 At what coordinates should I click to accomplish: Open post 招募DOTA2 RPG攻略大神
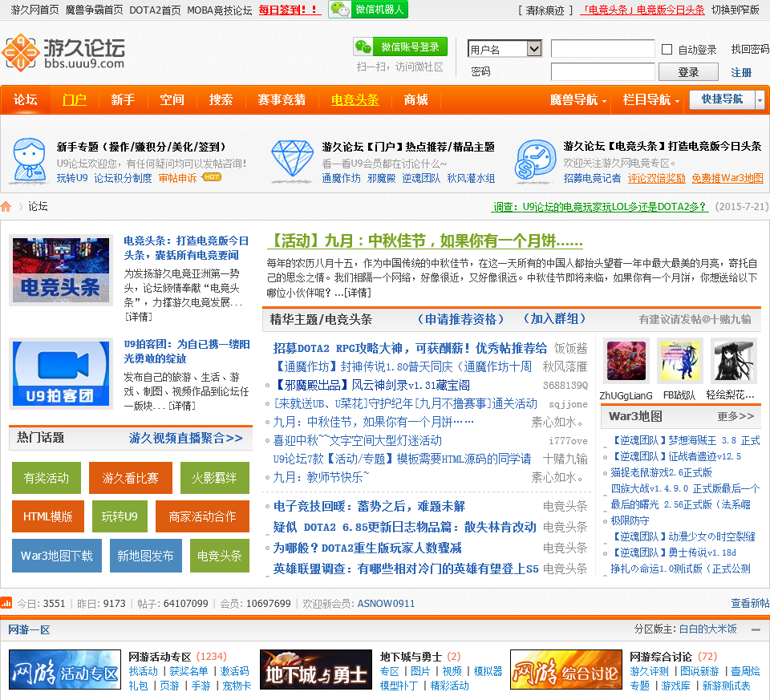(410, 348)
